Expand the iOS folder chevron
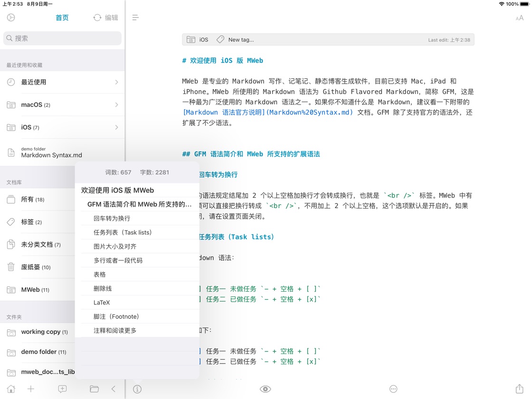532x399 pixels. coord(116,127)
